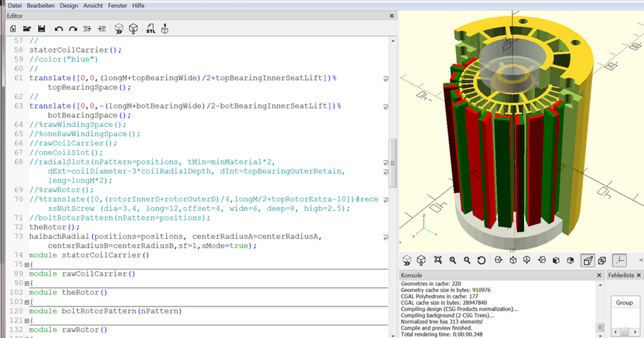Image resolution: width=644 pixels, height=338 pixels.
Task: Click the topBearingSpace(); code line
Action: (x=90, y=87)
